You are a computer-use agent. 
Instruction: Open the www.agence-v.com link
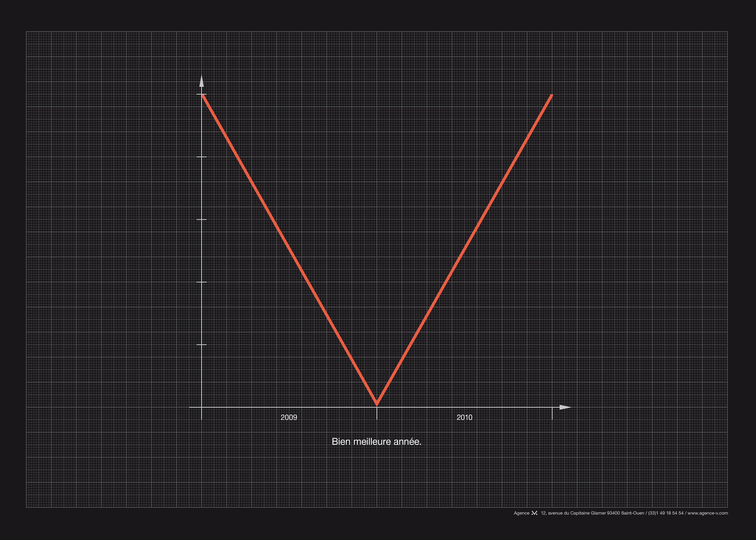click(x=708, y=513)
